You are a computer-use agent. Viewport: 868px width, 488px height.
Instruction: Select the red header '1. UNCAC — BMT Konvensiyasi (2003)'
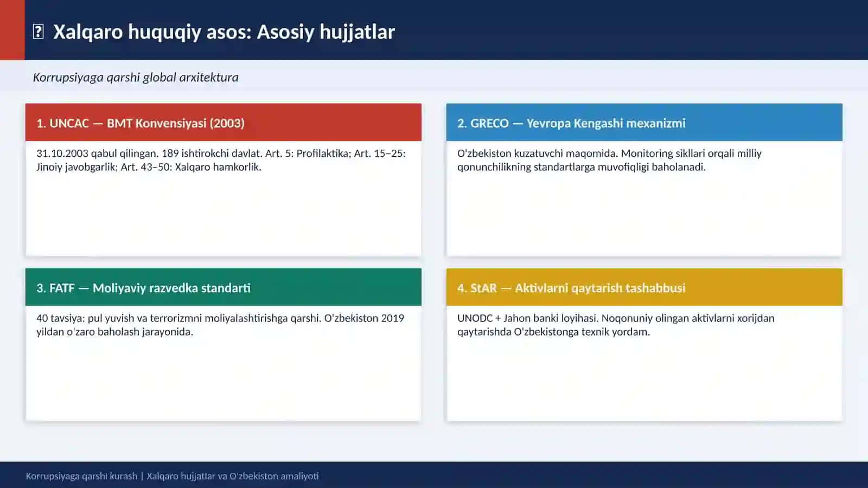tap(224, 123)
